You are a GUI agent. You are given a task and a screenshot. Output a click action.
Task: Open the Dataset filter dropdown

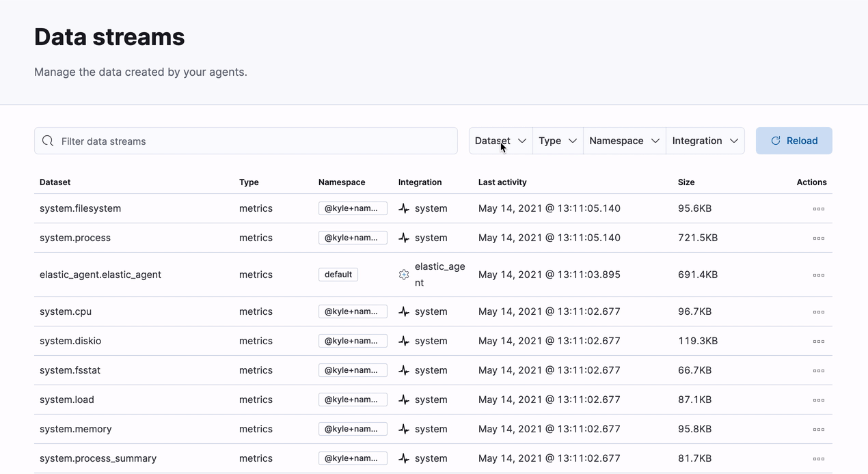pos(500,141)
